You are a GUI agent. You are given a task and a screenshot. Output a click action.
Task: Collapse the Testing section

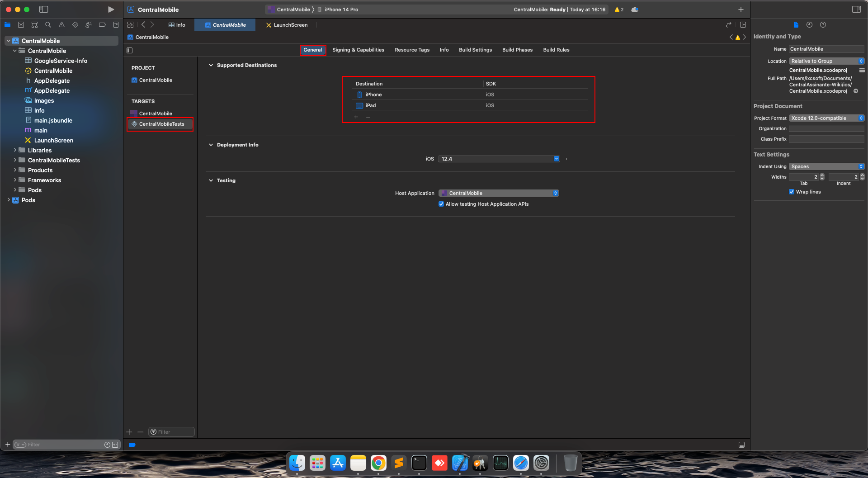[211, 180]
